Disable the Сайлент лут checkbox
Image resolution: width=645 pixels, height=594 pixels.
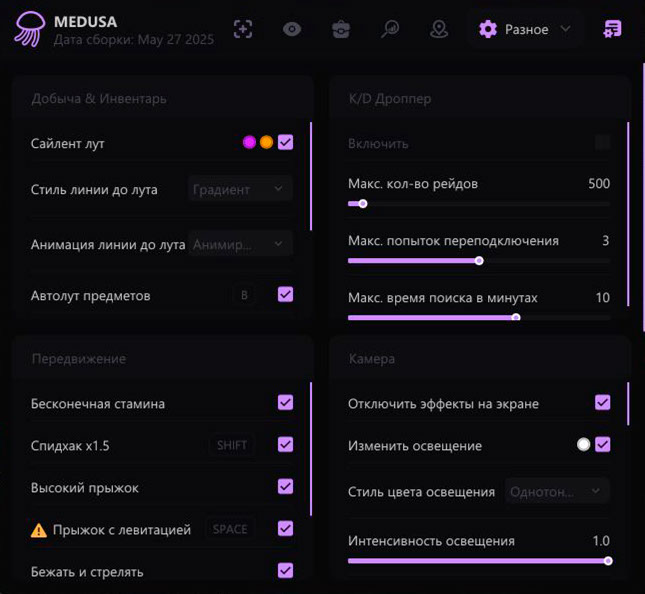(x=286, y=142)
